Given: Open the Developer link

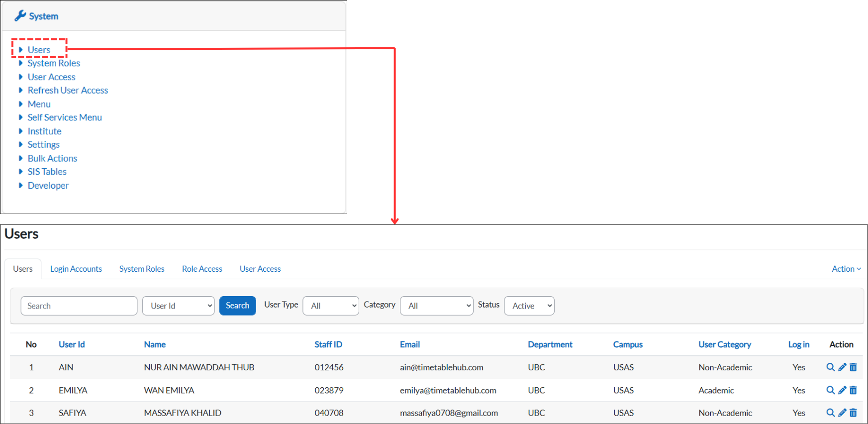Looking at the screenshot, I should pos(48,186).
